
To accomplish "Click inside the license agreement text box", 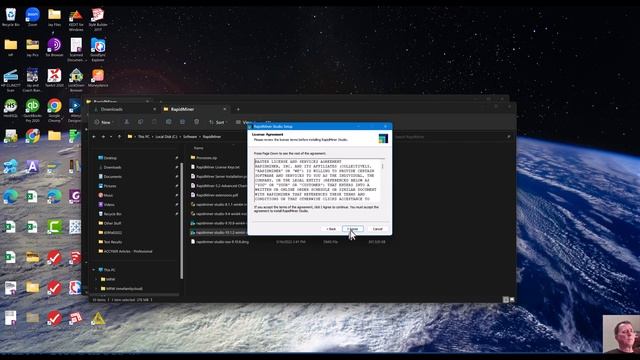I will (318, 180).
